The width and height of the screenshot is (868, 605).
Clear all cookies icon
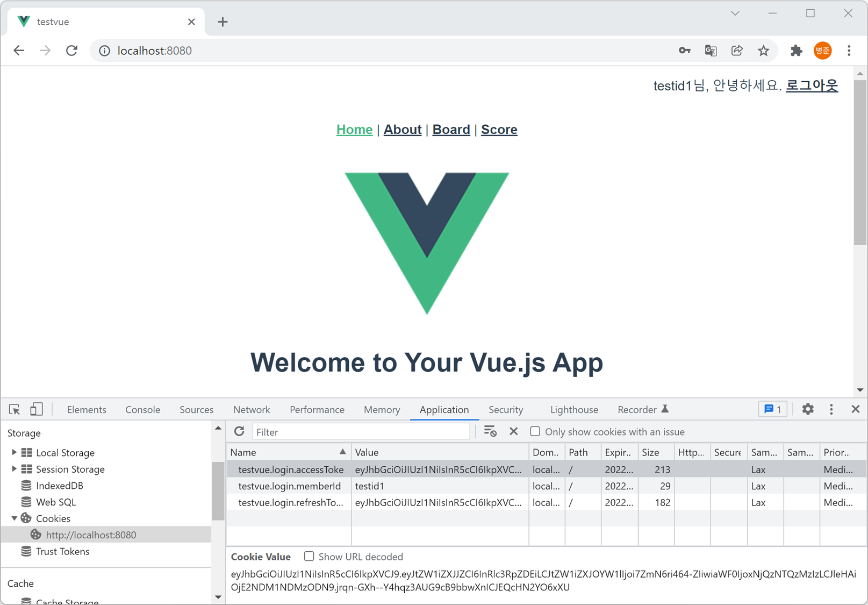(490, 431)
